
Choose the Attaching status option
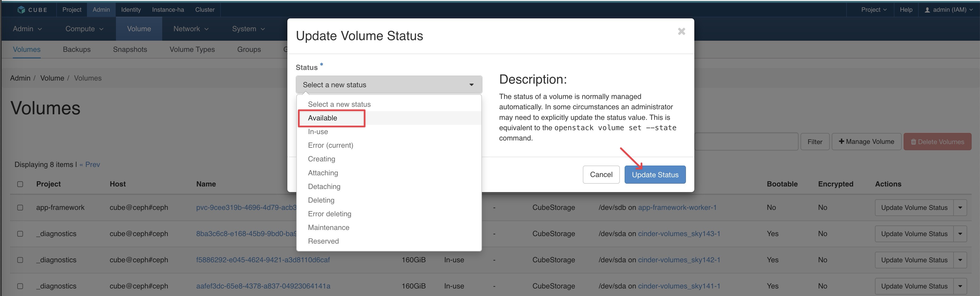tap(389, 173)
